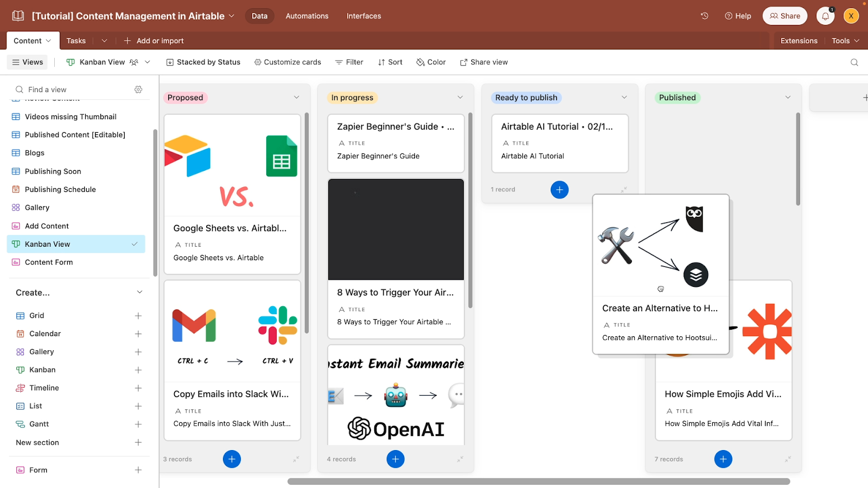The width and height of the screenshot is (868, 488).
Task: Open the base history clock icon
Action: (x=704, y=16)
